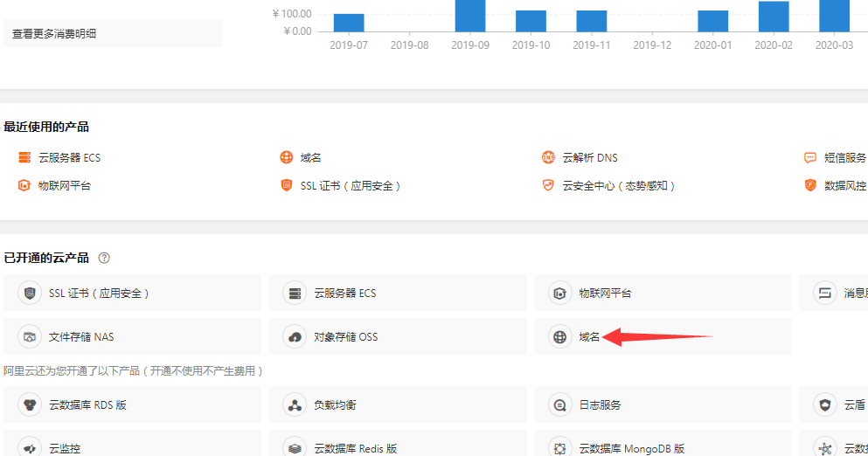This screenshot has width=868, height=456.
Task: Open 物联网平台 in recently used products
Action: pyautogui.click(x=64, y=185)
